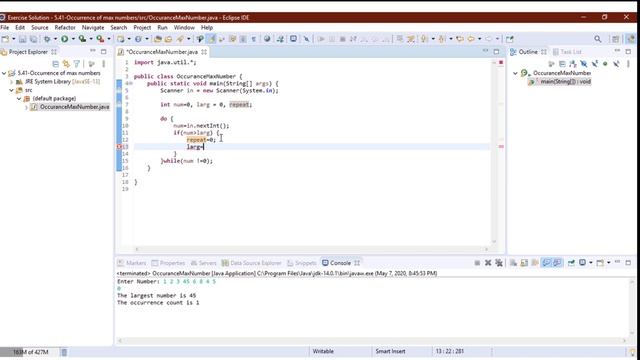Click the Collapse All icon in Project Explorer
Screen dimensions: 640x360
coord(56,64)
